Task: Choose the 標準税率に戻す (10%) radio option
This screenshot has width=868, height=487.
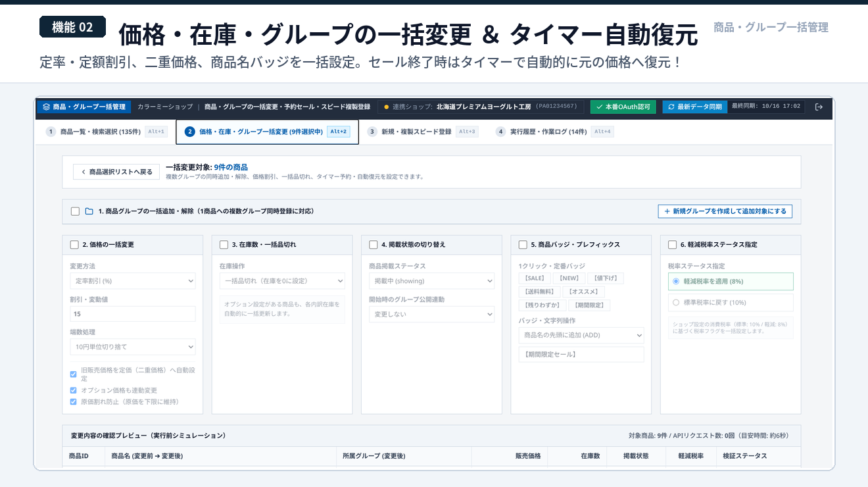Action: [x=675, y=303]
